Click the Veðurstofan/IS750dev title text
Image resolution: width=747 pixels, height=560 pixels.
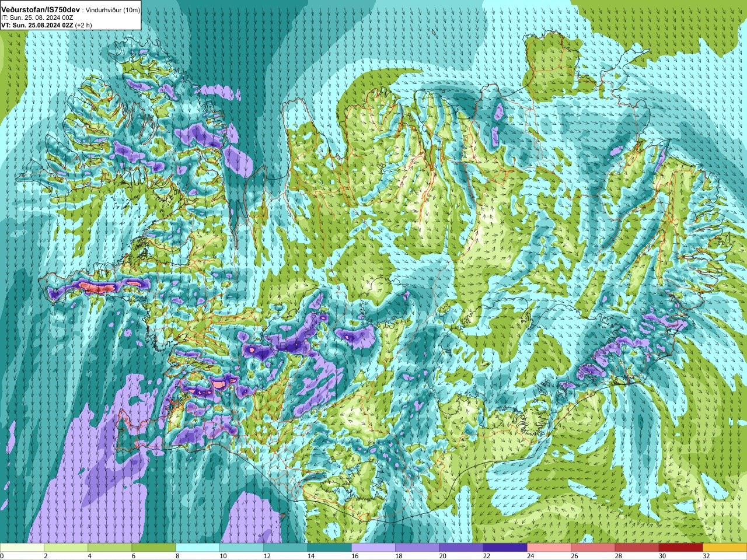coord(41,10)
